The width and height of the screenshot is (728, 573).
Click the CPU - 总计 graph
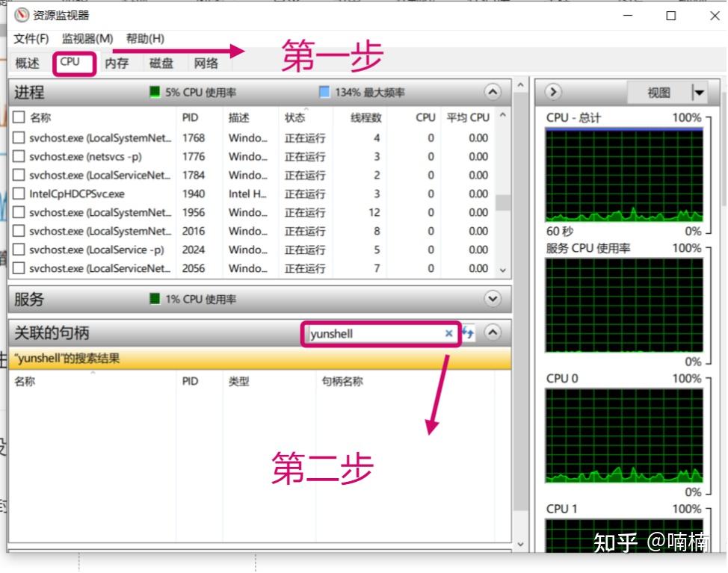click(624, 175)
